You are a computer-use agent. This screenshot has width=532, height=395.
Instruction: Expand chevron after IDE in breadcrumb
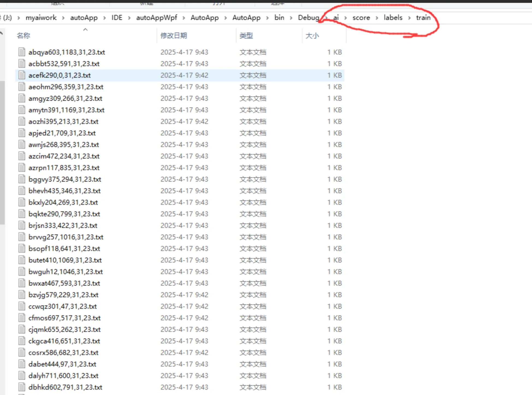pyautogui.click(x=129, y=18)
